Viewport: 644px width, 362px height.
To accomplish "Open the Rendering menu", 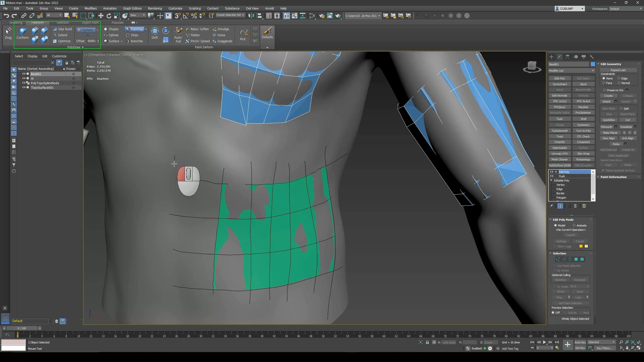I will (155, 8).
